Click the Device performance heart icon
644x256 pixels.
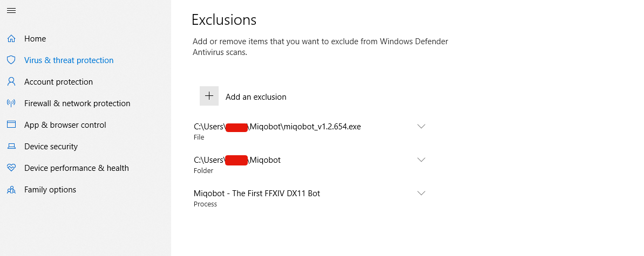pyautogui.click(x=11, y=168)
